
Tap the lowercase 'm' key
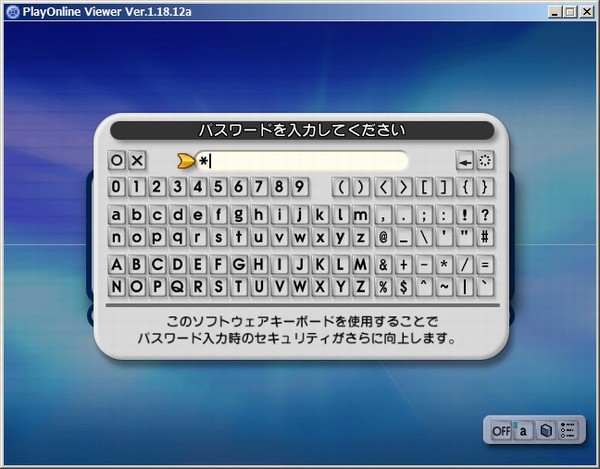pyautogui.click(x=360, y=215)
